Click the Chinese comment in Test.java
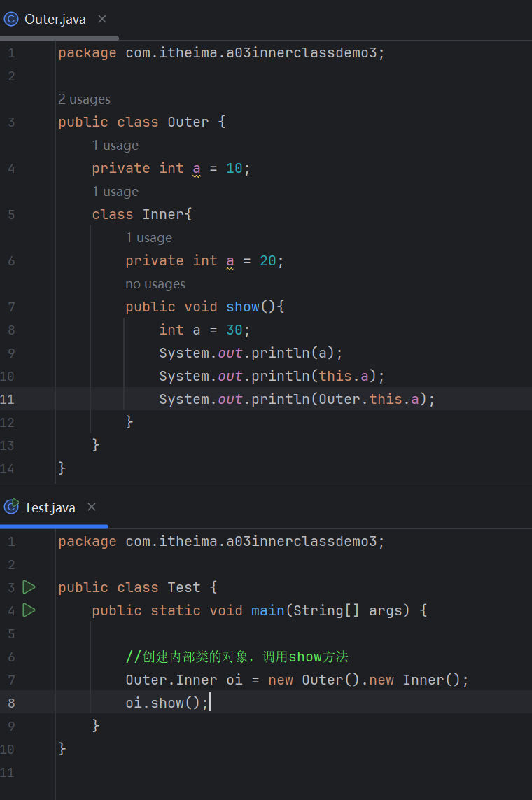This screenshot has height=800, width=532. [237, 657]
